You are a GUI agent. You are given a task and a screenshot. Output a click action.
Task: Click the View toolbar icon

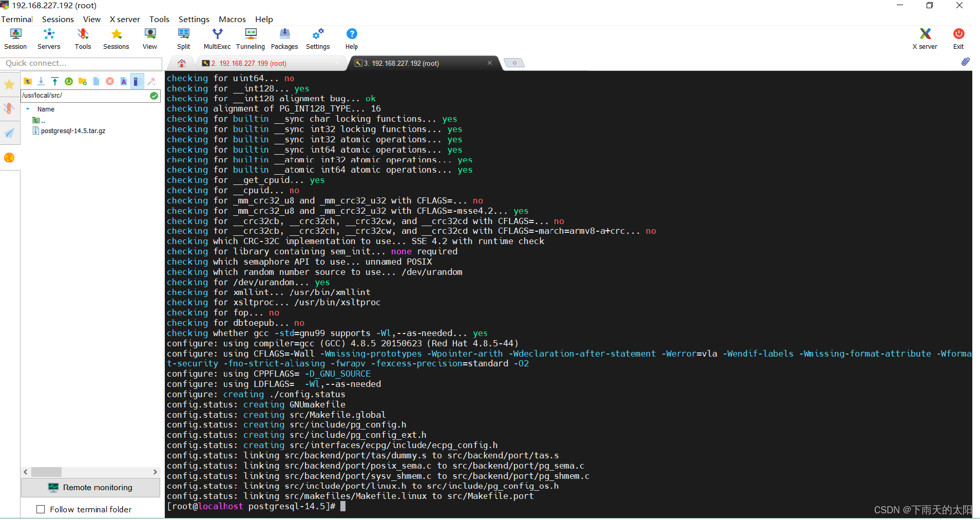(150, 39)
